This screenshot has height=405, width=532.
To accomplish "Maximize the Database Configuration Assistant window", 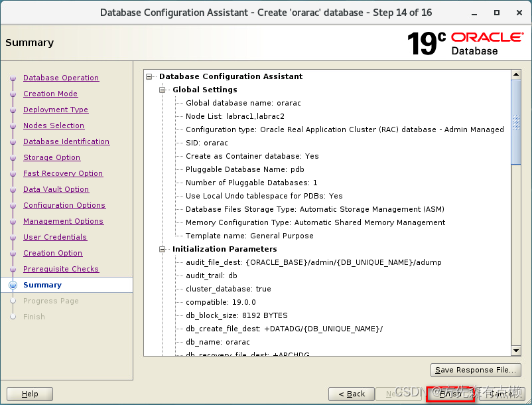I will (497, 13).
